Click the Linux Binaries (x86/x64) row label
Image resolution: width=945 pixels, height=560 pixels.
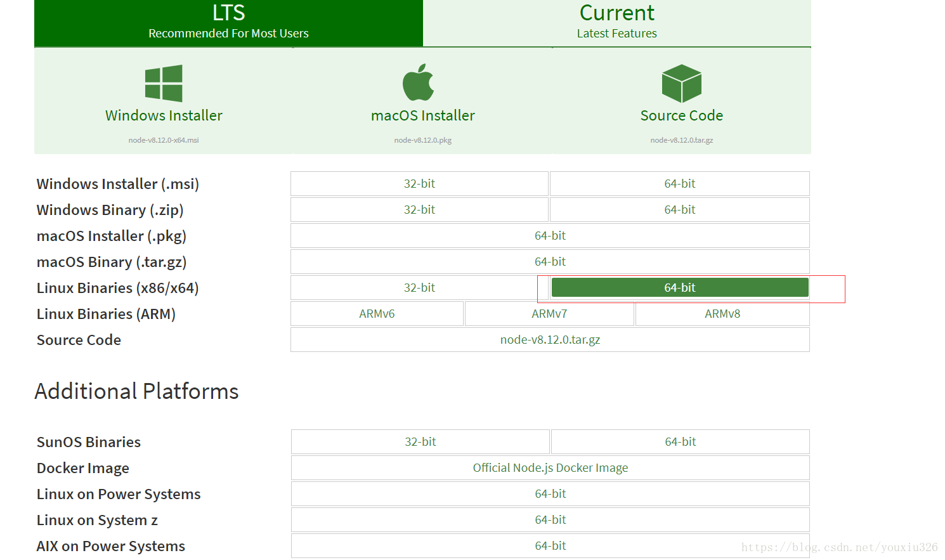pyautogui.click(x=118, y=288)
